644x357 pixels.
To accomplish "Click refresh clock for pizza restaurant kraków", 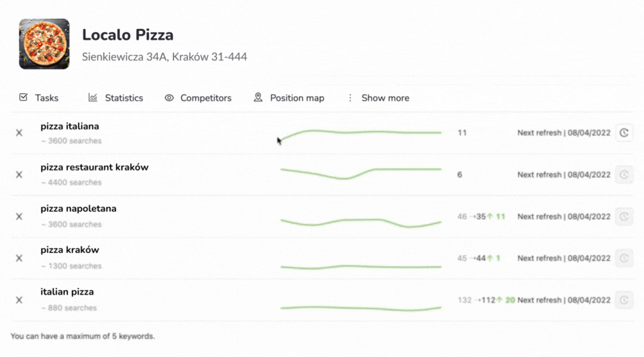I will tap(624, 174).
